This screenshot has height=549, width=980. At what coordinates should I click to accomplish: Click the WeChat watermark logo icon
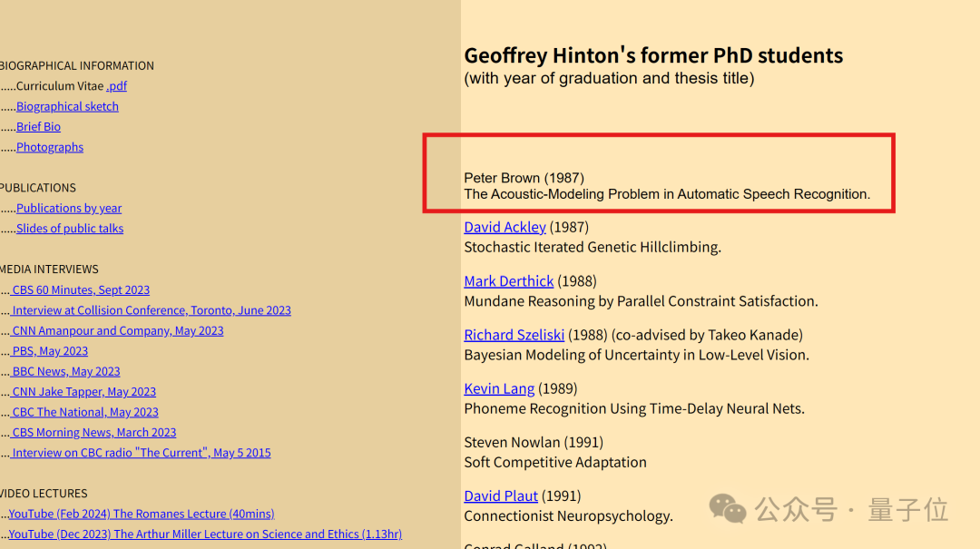(728, 508)
